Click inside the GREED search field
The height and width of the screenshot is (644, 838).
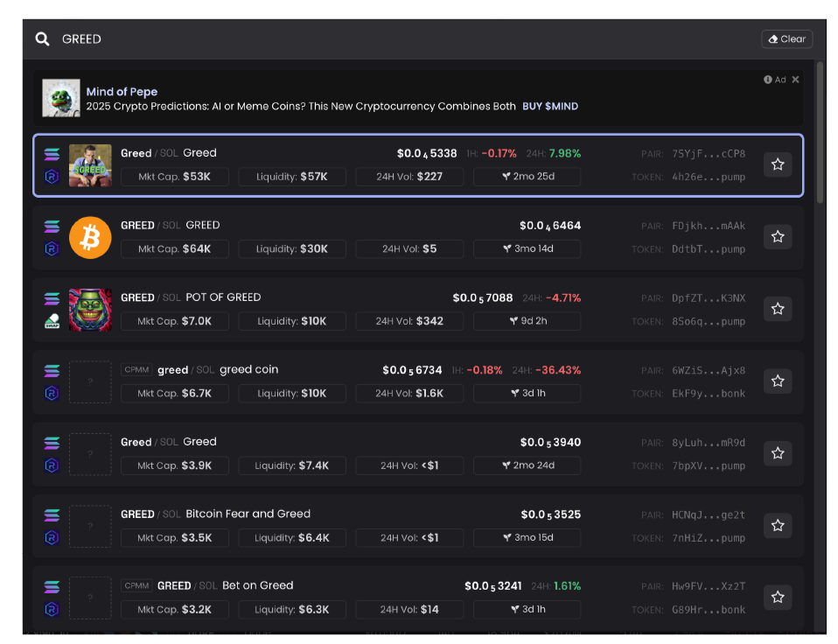coord(175,38)
